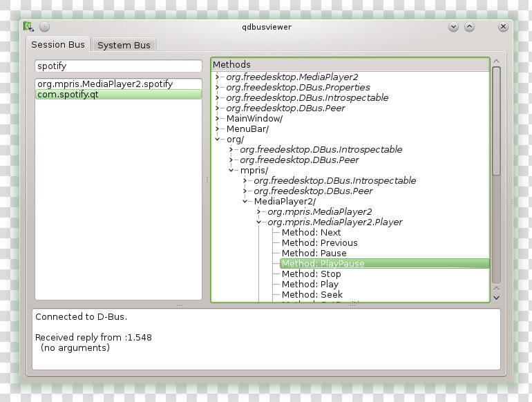Click the '(no arguments)' log line

75,348
